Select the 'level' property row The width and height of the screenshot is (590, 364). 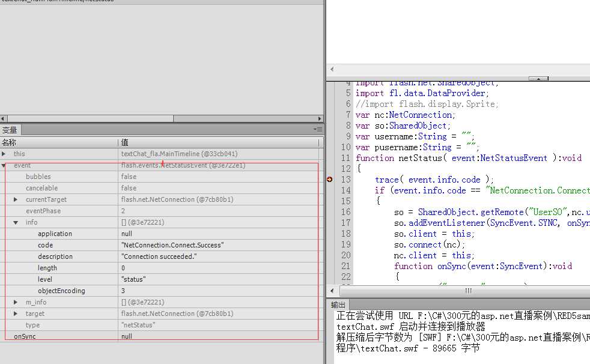click(x=162, y=279)
